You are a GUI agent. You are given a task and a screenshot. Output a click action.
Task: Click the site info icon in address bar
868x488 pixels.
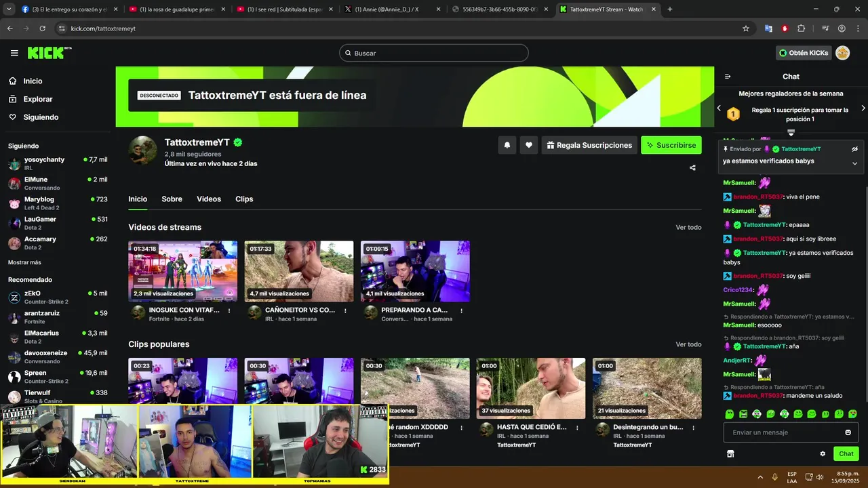click(61, 28)
